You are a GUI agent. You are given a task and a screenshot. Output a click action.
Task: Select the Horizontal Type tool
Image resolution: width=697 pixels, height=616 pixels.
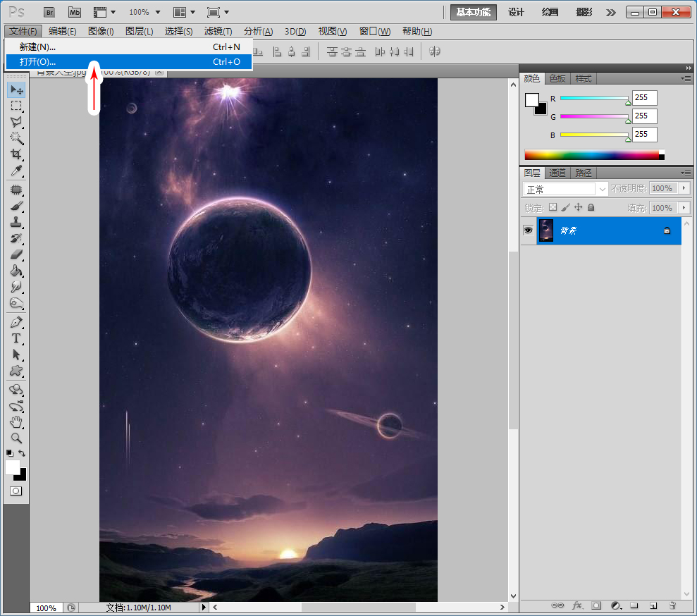(x=16, y=338)
